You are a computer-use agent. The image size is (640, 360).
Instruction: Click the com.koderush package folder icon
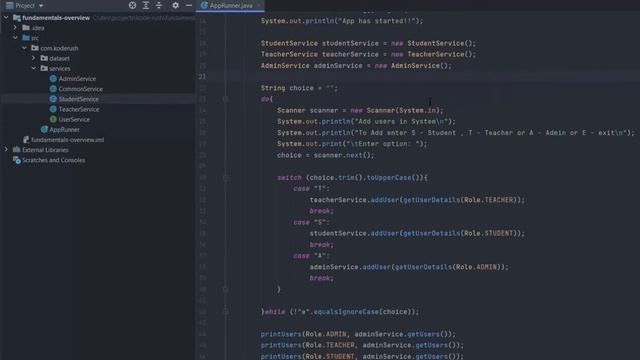pyautogui.click(x=35, y=48)
